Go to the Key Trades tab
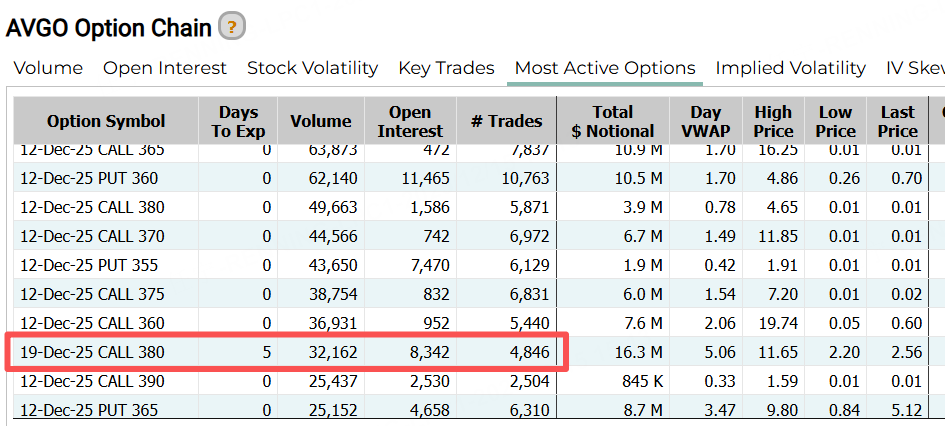 pos(446,68)
